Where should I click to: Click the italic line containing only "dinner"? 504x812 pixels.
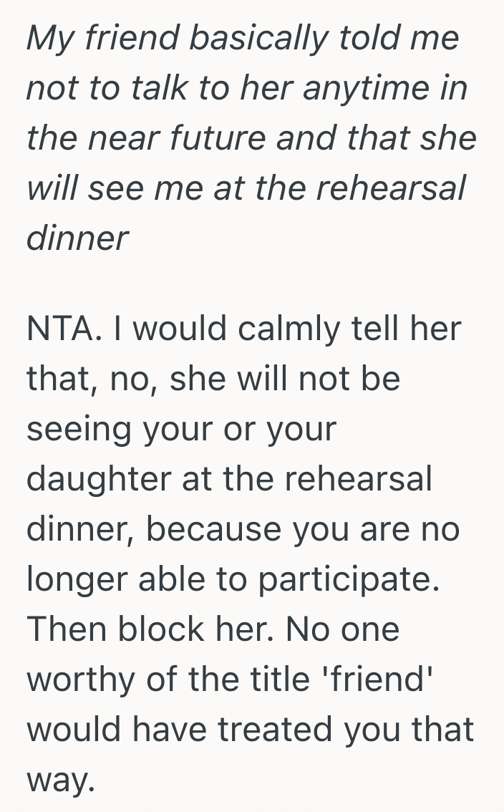pyautogui.click(x=77, y=237)
